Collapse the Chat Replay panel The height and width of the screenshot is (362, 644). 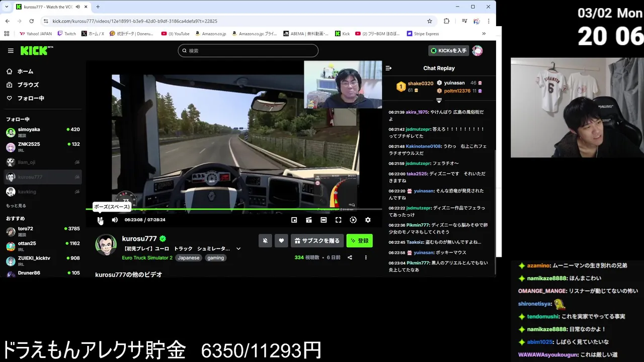[388, 68]
